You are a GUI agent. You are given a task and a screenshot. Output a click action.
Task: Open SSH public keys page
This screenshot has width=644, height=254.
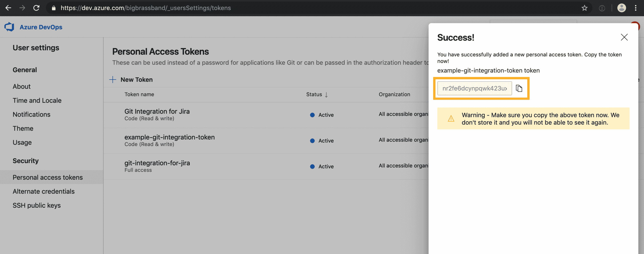tap(37, 205)
